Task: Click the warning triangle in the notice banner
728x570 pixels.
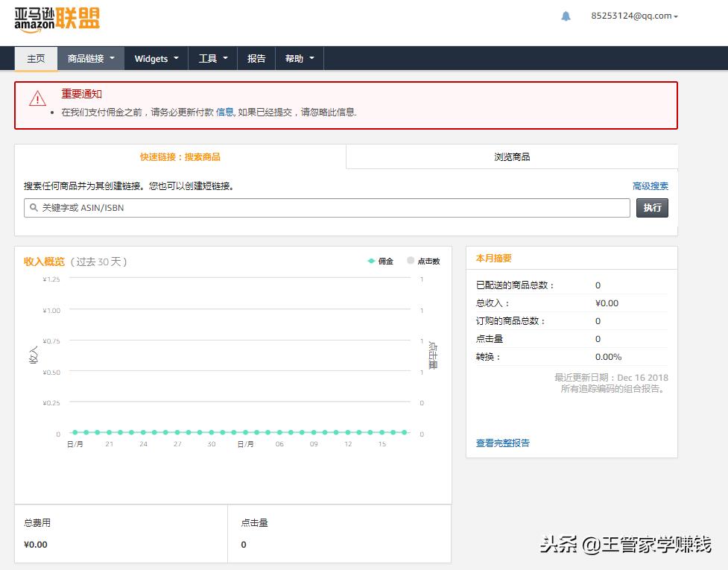Action: (x=37, y=99)
